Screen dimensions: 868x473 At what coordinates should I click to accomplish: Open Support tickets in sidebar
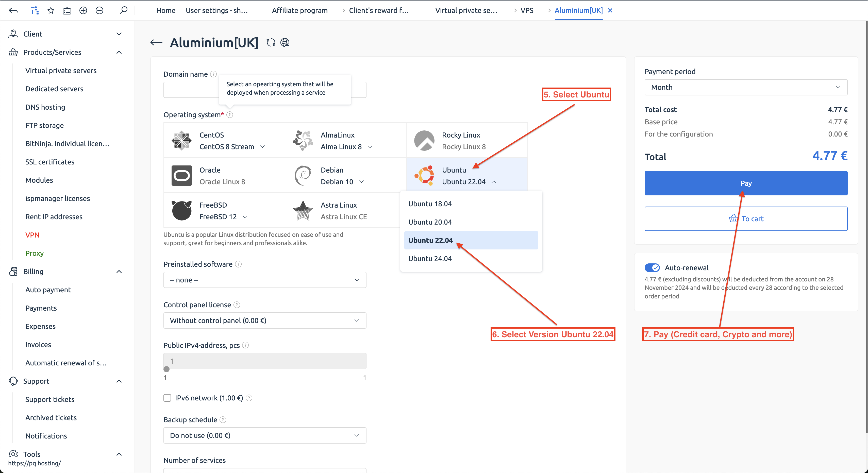coord(50,399)
